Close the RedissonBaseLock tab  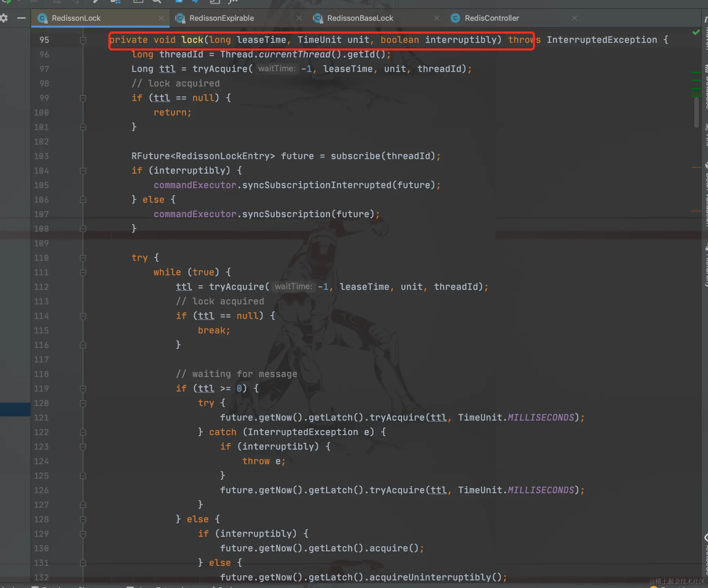(437, 18)
